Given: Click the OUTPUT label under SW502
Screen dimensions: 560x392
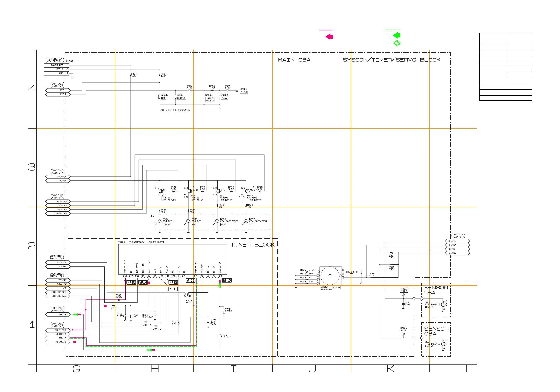Looking at the screenshot, I should 181,98.
